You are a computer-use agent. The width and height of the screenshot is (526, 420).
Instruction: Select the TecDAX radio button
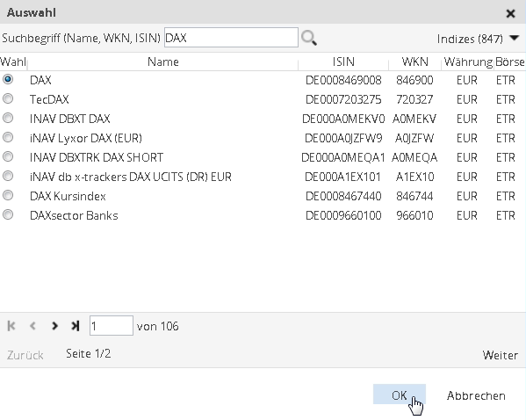(x=8, y=98)
